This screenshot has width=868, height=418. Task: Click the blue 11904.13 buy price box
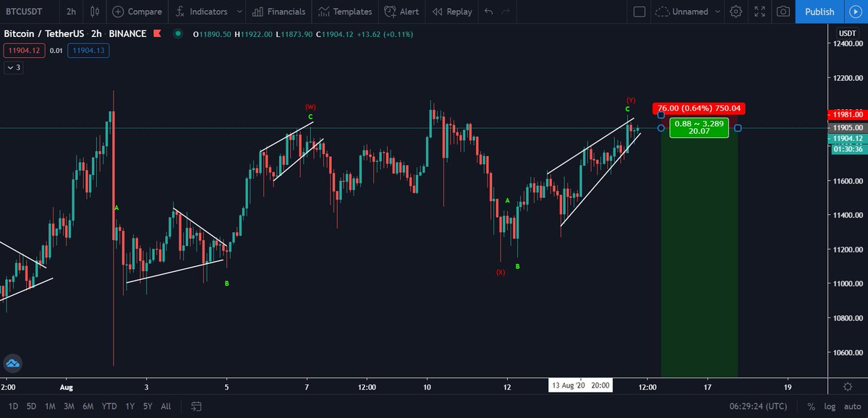pyautogui.click(x=88, y=50)
